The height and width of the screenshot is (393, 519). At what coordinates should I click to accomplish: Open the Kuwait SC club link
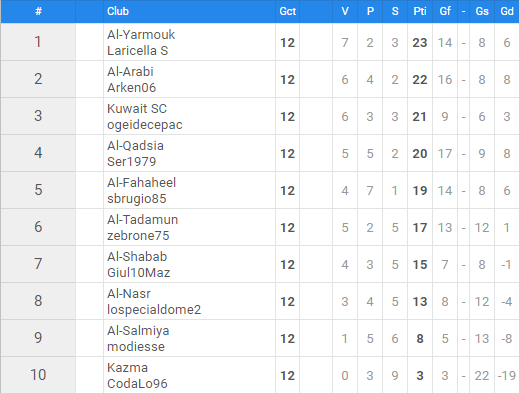pyautogui.click(x=137, y=109)
